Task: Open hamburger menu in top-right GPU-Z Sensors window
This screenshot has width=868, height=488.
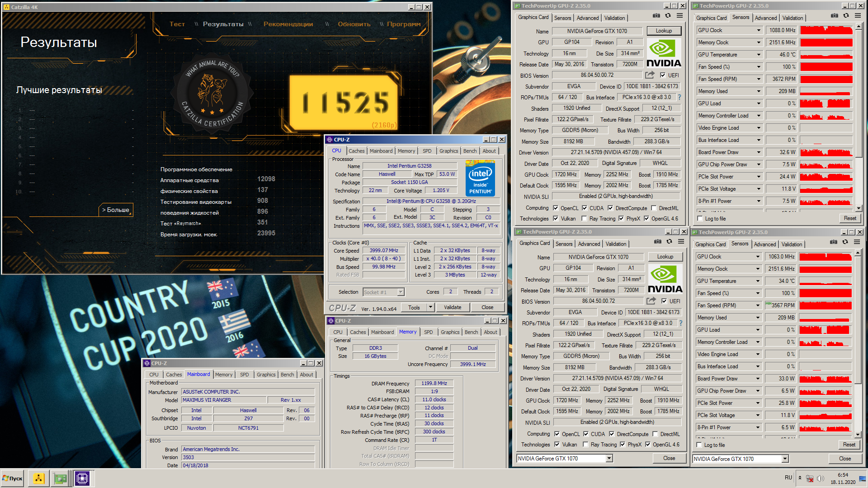Action: pos(858,16)
